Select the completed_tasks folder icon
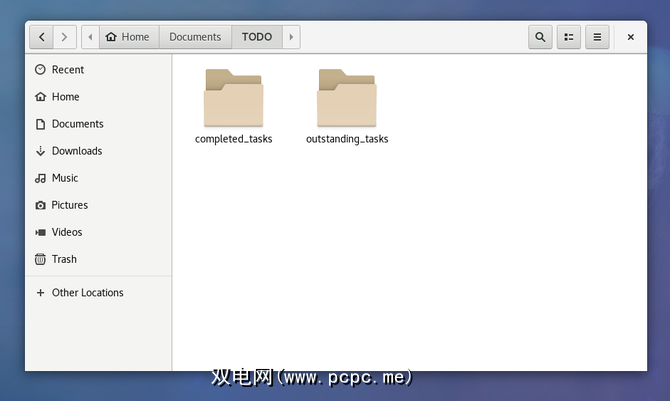This screenshot has height=401, width=670. pyautogui.click(x=233, y=98)
